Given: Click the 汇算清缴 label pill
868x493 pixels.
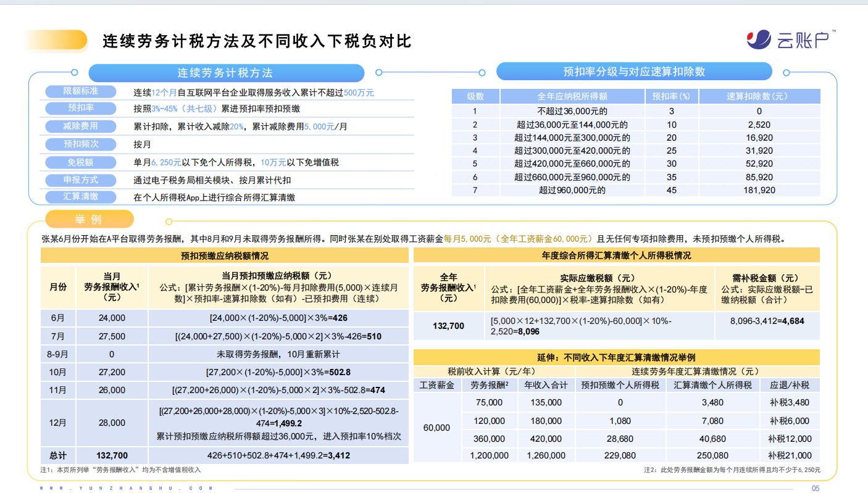Looking at the screenshot, I should (x=80, y=197).
